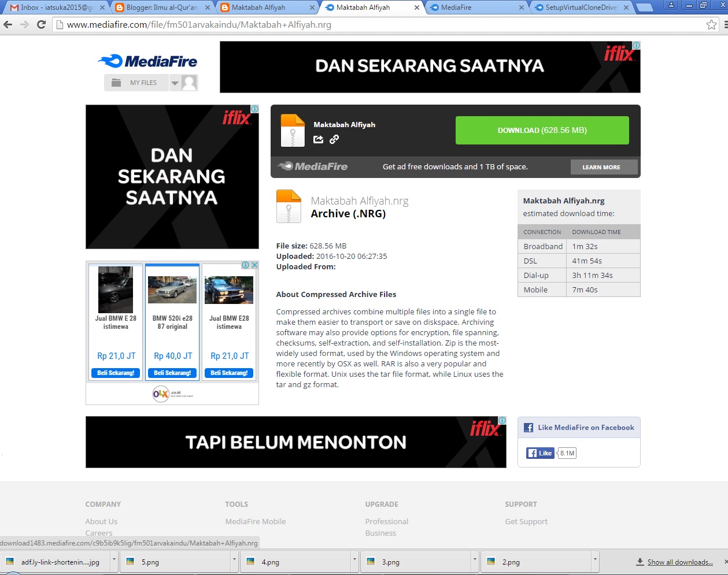Open dropdown arrow for 3.png download
Viewport: 728px width, 575px height.
point(475,561)
